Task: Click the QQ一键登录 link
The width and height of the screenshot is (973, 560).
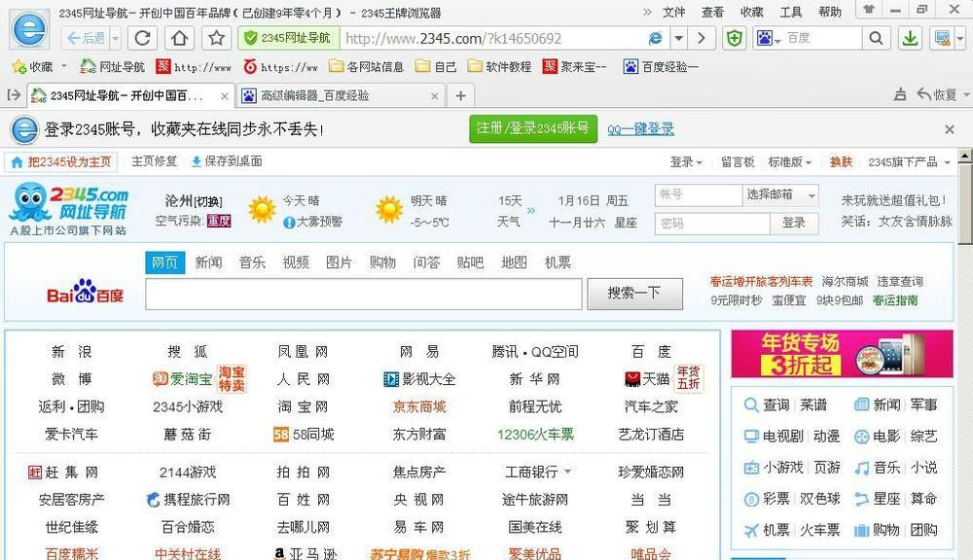Action: tap(640, 129)
